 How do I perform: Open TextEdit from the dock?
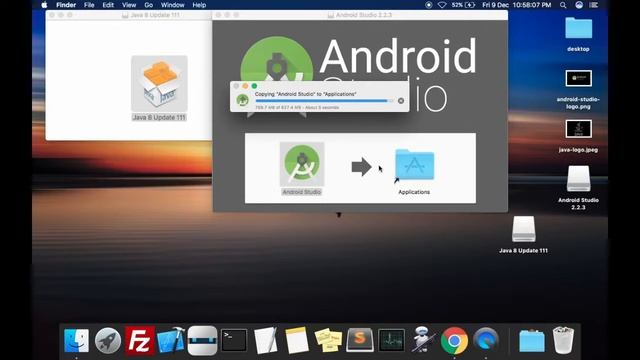coord(265,340)
